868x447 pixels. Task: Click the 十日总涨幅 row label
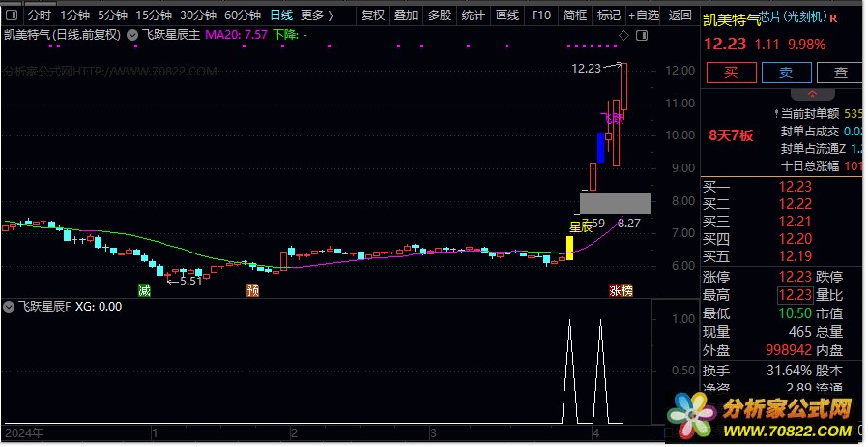point(810,165)
